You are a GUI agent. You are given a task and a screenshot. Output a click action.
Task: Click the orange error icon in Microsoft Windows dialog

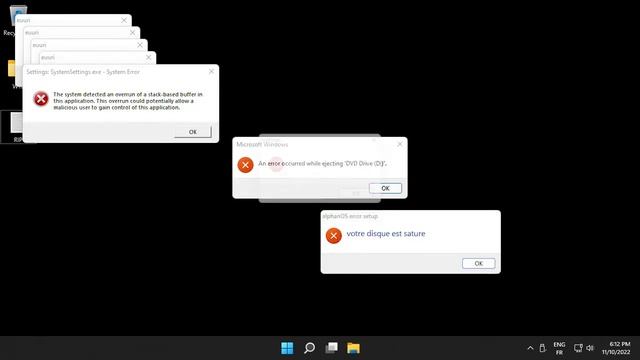[x=245, y=165]
